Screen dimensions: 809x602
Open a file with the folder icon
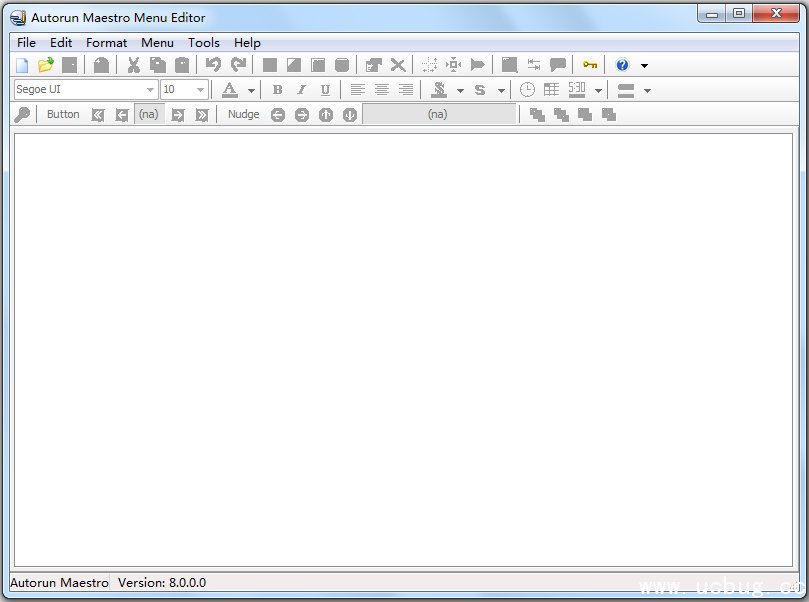coord(45,65)
